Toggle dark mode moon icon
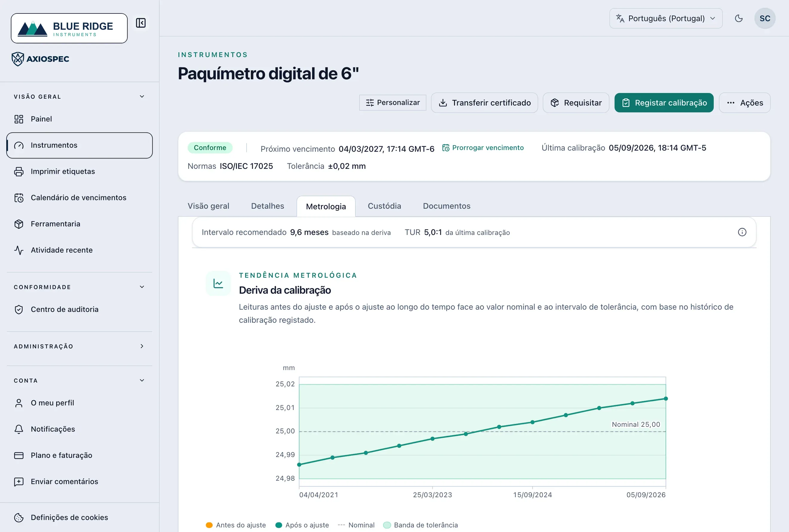Image resolution: width=789 pixels, height=532 pixels. click(738, 18)
